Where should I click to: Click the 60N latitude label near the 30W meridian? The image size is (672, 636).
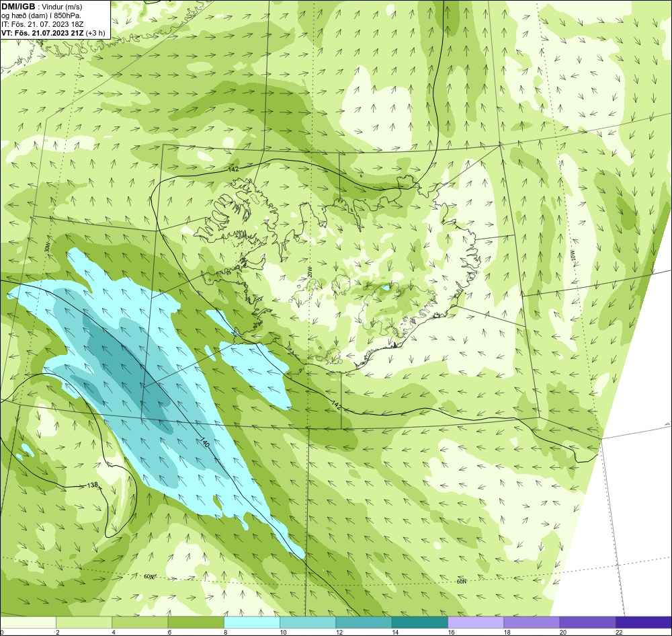click(x=149, y=576)
